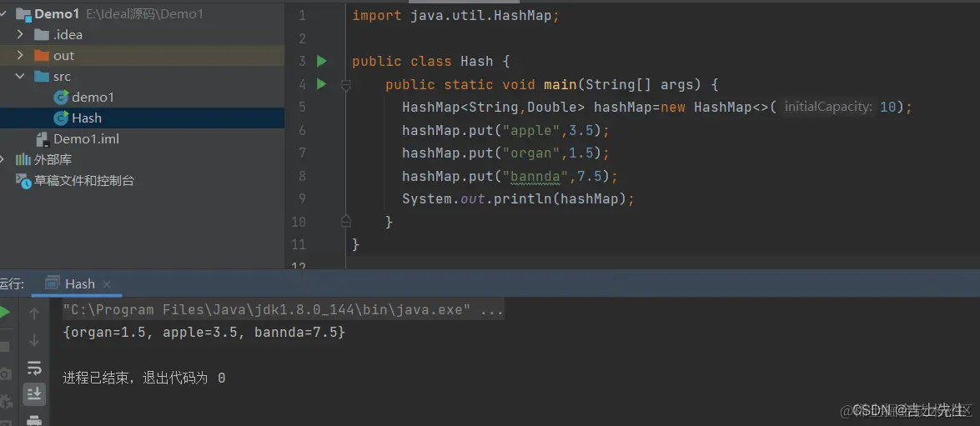
Task: Collapse the src folder
Action: 20,76
